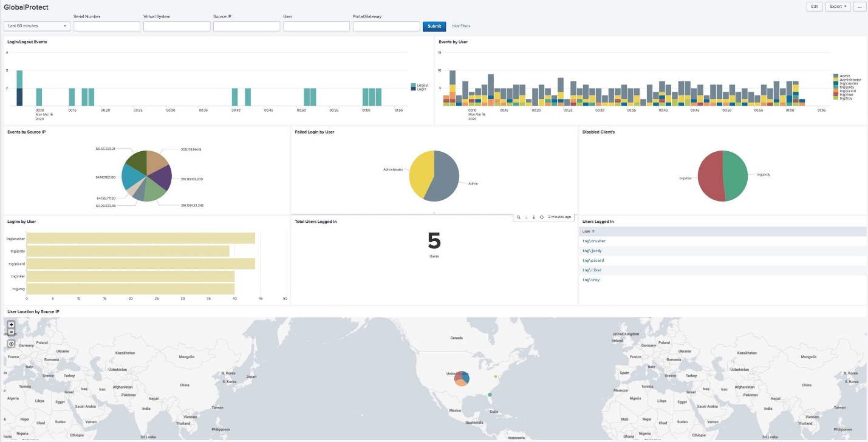This screenshot has width=868, height=442.
Task: Click the 216.129.122.242 label in Source IP pie
Action: point(192,205)
